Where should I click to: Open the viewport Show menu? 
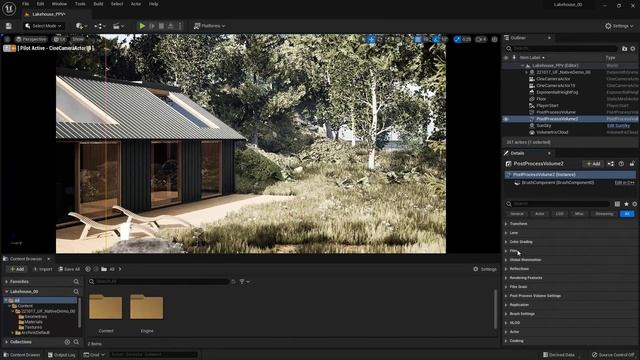point(78,39)
